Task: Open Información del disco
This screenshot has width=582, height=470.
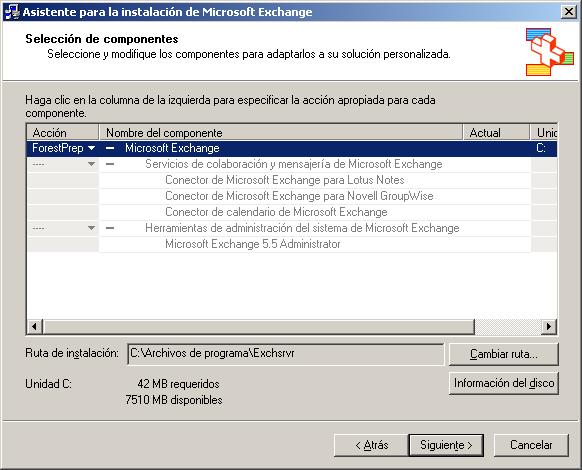Action: coord(503,383)
